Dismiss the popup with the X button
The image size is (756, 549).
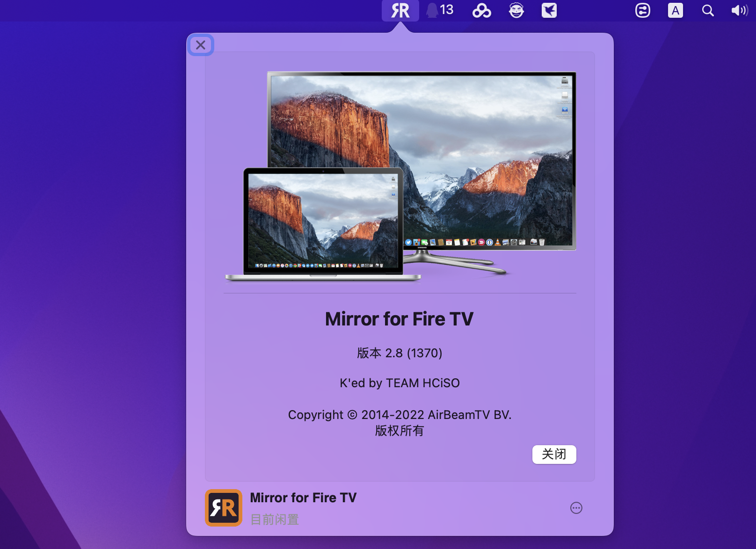pos(201,45)
